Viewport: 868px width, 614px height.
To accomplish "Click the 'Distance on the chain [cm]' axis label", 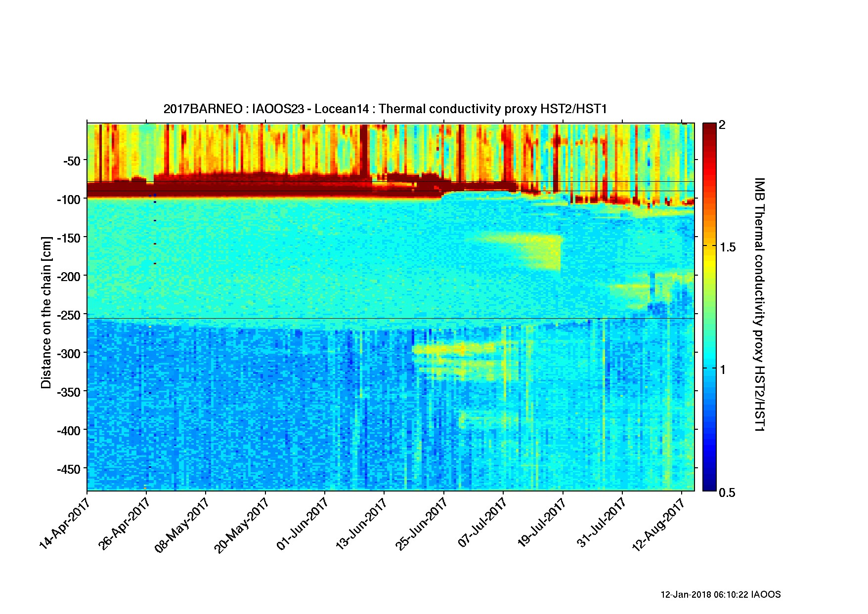I will point(46,312).
